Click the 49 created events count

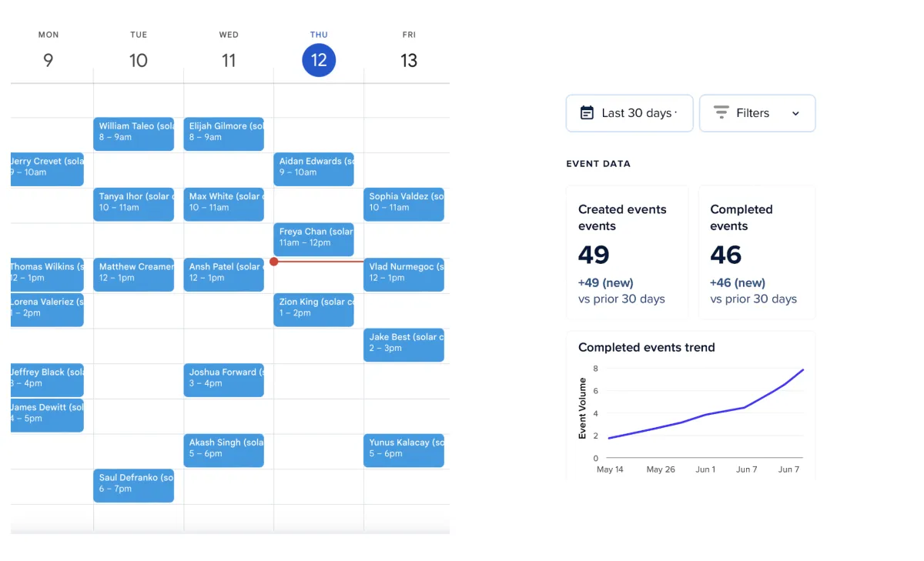point(594,255)
